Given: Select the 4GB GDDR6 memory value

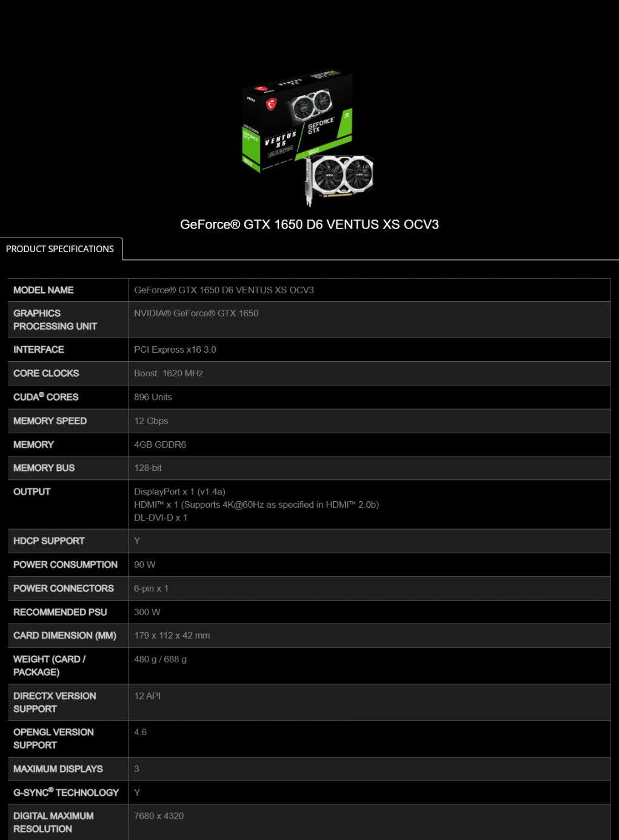Looking at the screenshot, I should pos(160,444).
